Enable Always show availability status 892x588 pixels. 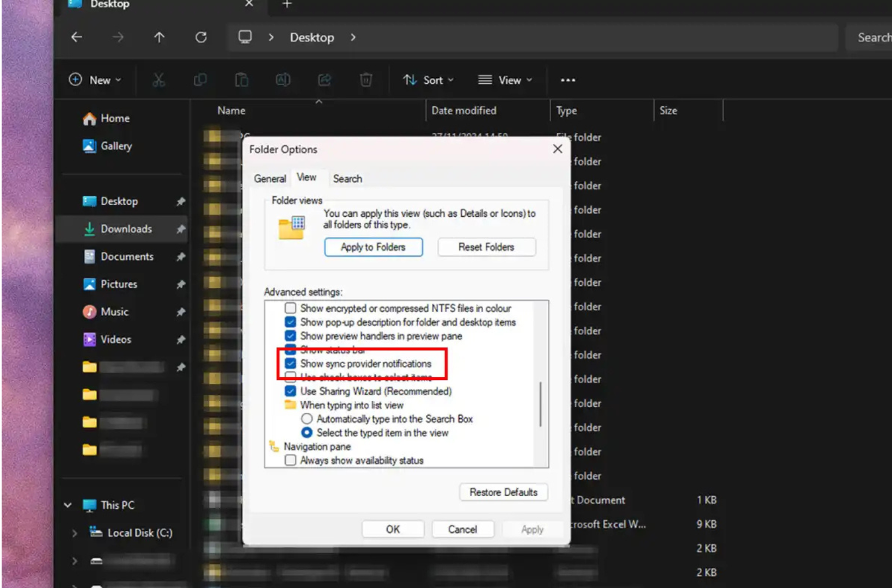point(291,460)
